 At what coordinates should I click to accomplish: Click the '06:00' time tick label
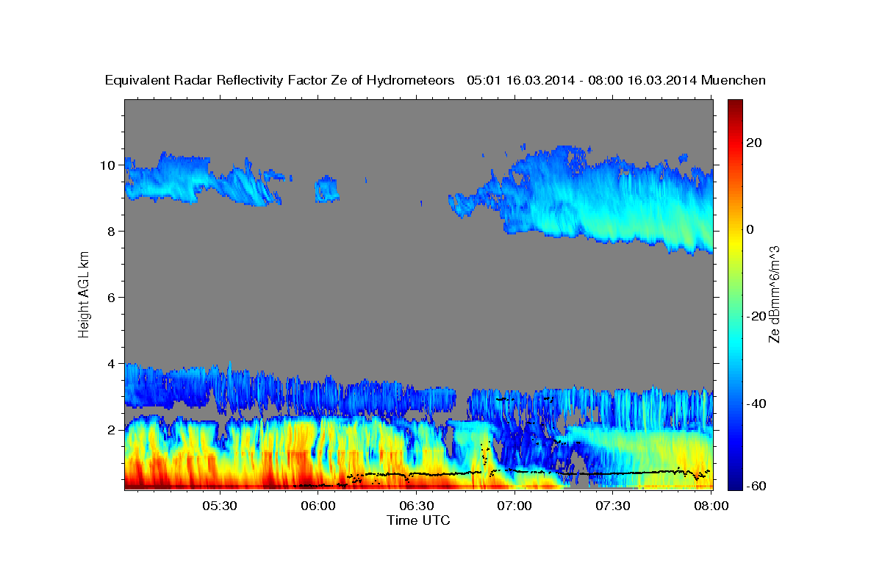tap(318, 506)
